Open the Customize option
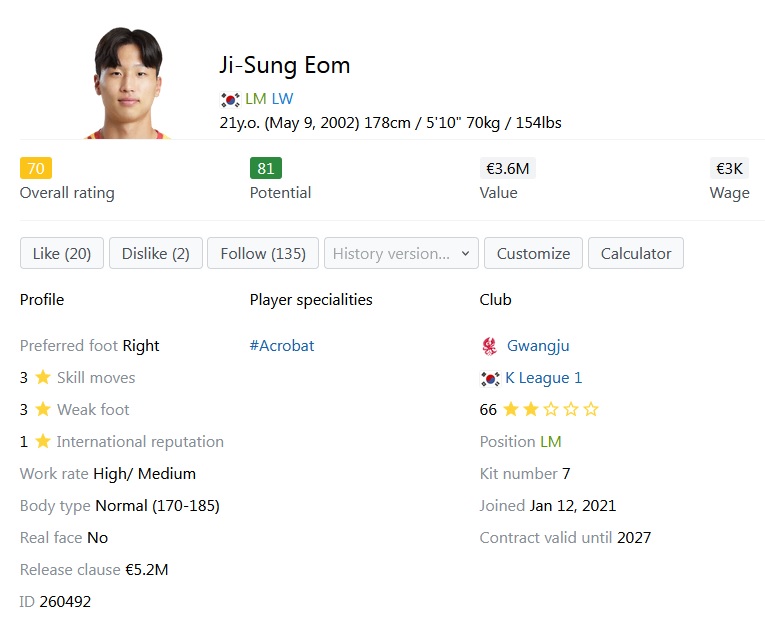 point(533,254)
